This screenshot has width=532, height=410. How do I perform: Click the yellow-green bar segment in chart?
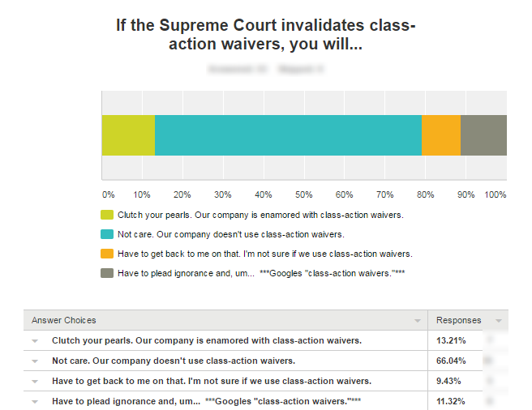[x=128, y=135]
